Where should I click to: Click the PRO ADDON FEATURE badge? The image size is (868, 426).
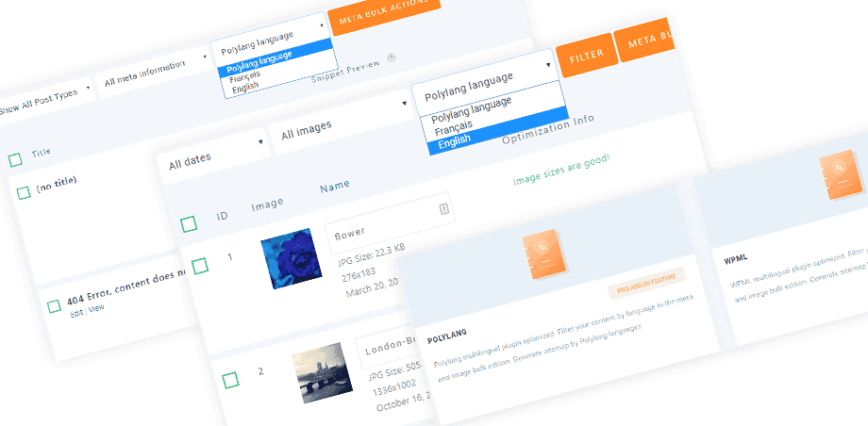click(647, 284)
